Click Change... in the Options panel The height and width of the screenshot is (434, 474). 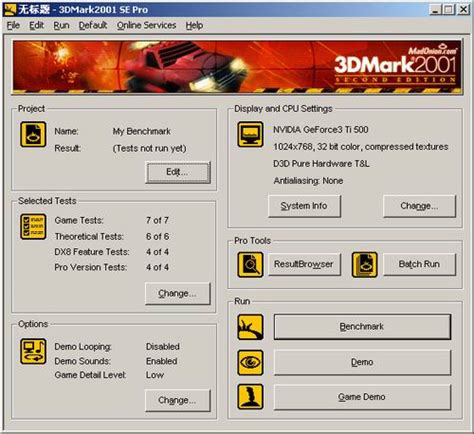coord(178,400)
